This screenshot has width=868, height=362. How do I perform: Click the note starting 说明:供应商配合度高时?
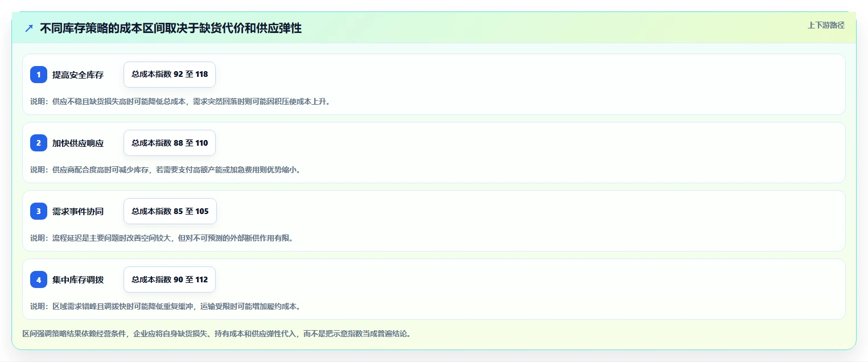pos(165,170)
